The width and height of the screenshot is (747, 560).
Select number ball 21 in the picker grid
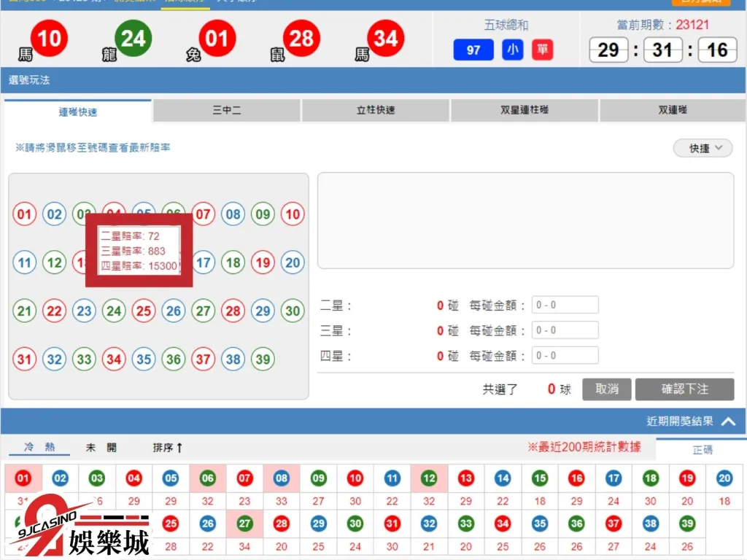[x=24, y=311]
